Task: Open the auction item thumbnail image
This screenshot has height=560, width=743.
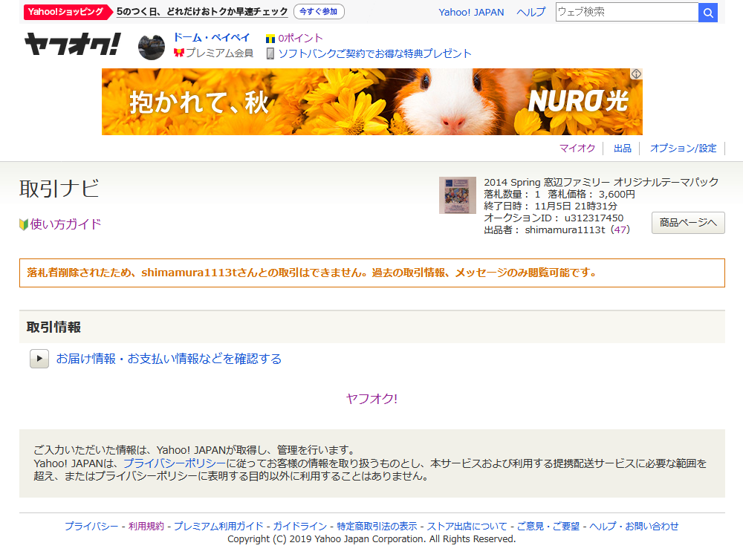Action: click(x=457, y=195)
